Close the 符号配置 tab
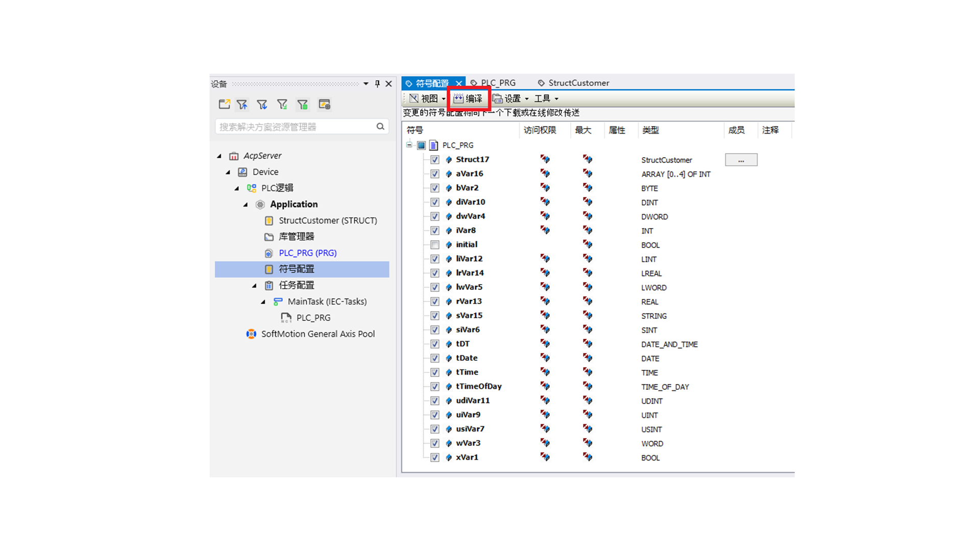This screenshot has height=551, width=980. 459,83
